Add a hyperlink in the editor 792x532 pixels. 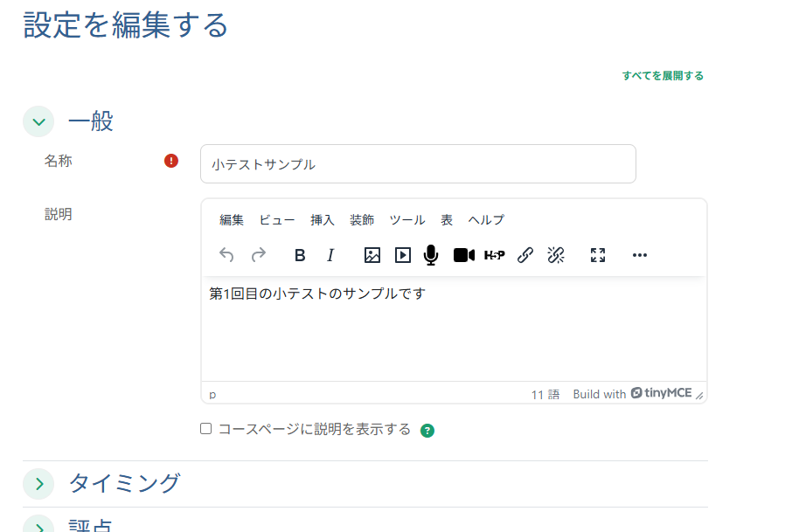point(525,255)
